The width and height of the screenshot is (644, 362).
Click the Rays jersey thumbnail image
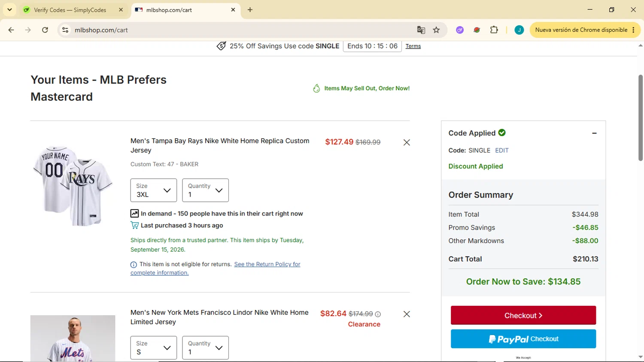73,186
